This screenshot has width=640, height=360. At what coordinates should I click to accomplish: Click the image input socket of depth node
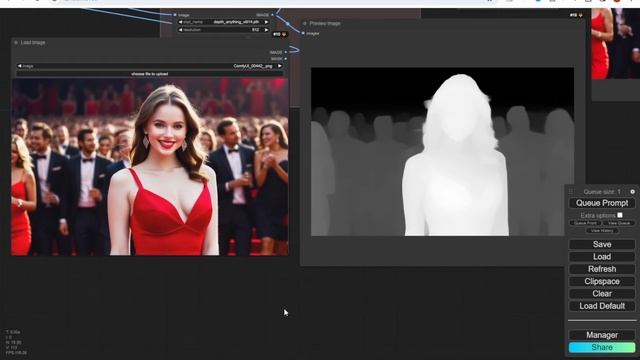coord(175,15)
